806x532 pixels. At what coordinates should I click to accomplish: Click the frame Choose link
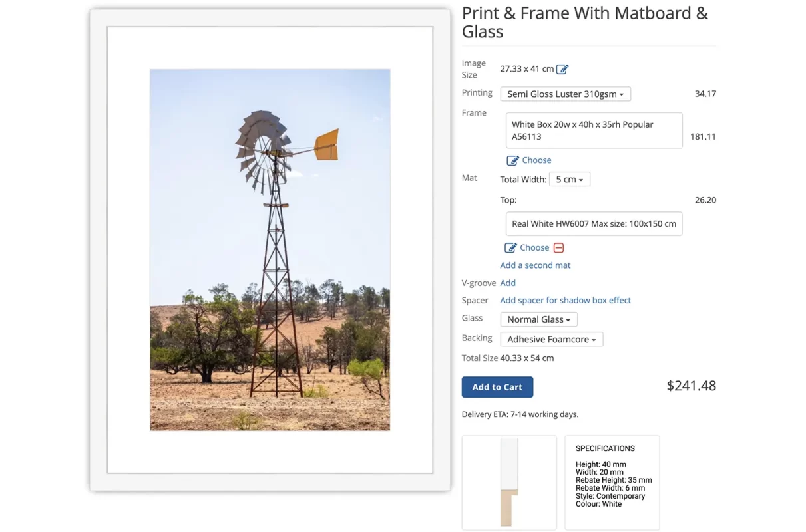[x=536, y=160]
